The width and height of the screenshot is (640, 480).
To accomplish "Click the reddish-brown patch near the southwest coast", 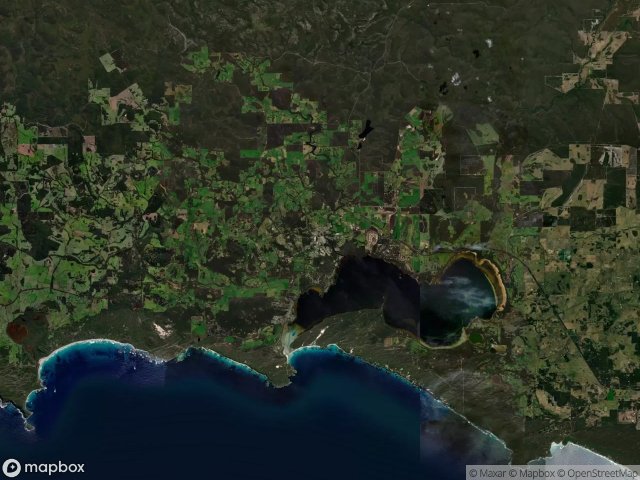I will [17, 331].
